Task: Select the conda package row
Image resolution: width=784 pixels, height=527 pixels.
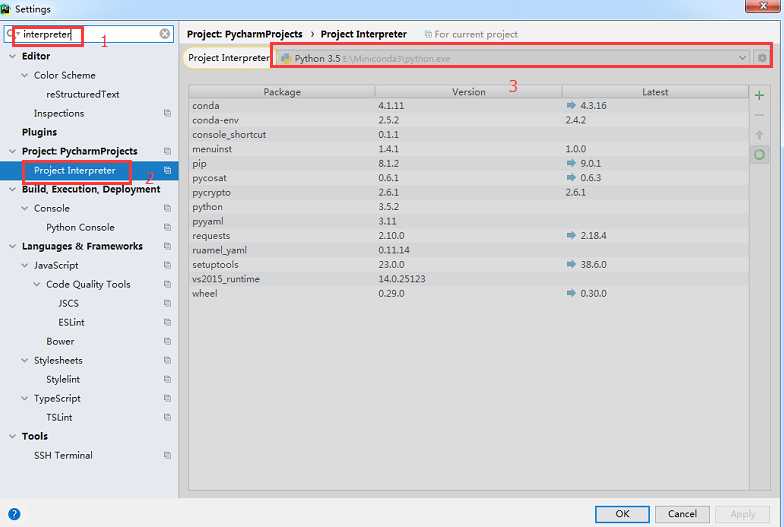Action: pyautogui.click(x=468, y=106)
